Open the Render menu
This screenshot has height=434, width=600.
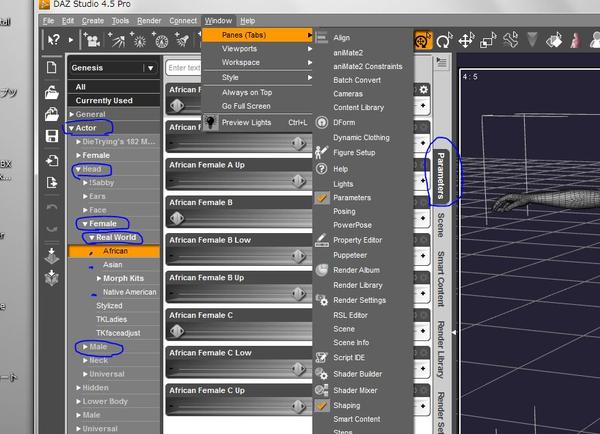[149, 21]
